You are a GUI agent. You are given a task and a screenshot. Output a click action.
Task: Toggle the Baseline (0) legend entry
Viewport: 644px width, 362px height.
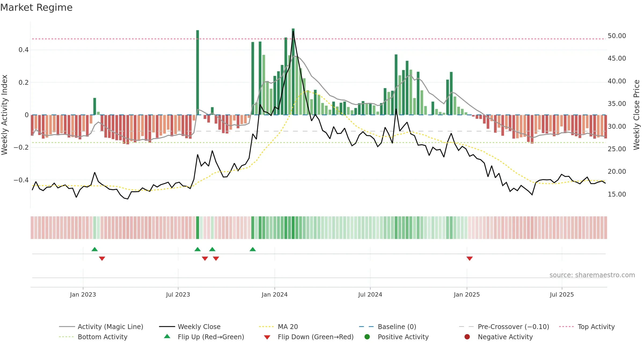388,327
